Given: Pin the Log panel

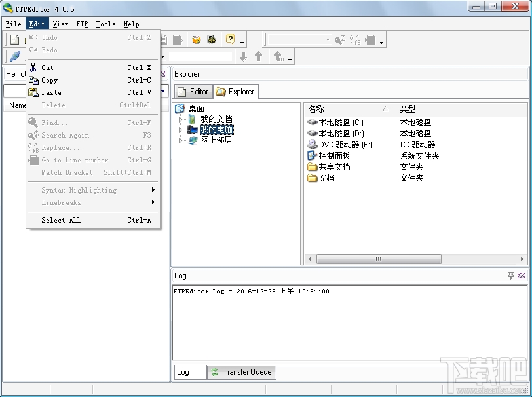Looking at the screenshot, I should click(x=510, y=276).
